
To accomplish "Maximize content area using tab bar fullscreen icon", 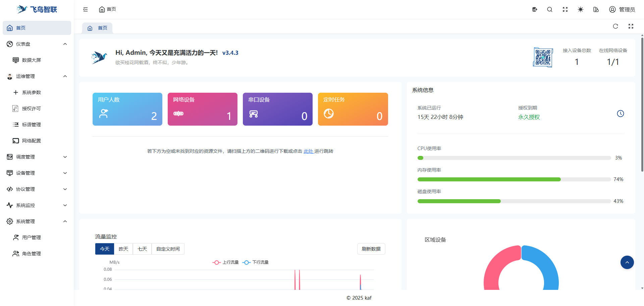I will point(631,26).
